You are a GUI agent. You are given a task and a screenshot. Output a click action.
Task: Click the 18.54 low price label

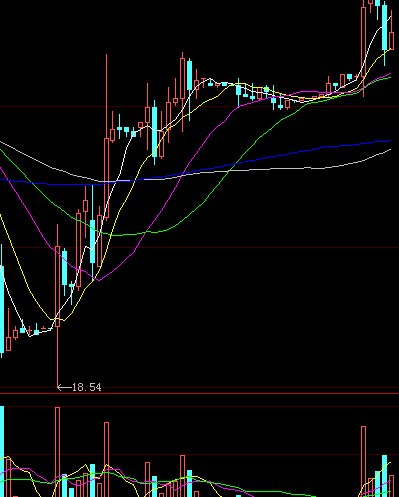click(87, 387)
